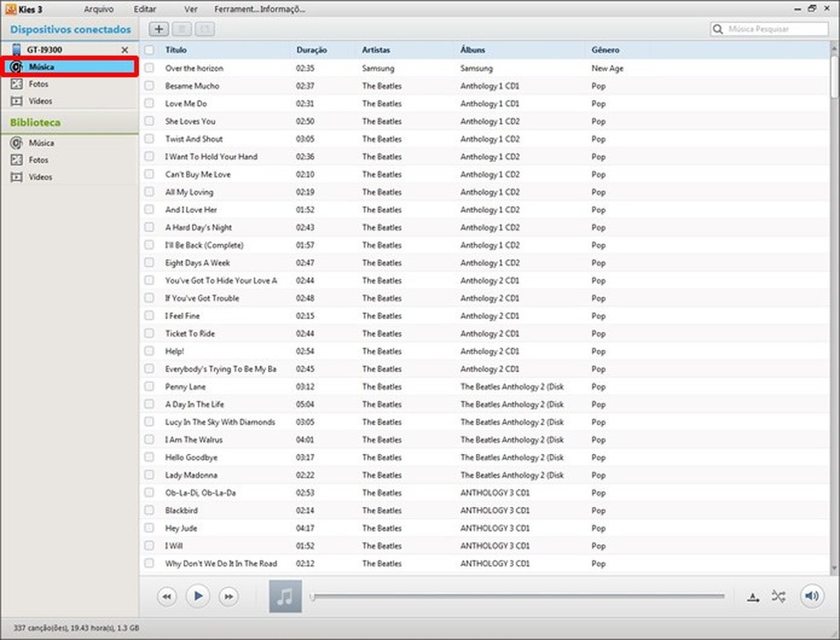Open the Editar menu
840x640 pixels.
[145, 9]
